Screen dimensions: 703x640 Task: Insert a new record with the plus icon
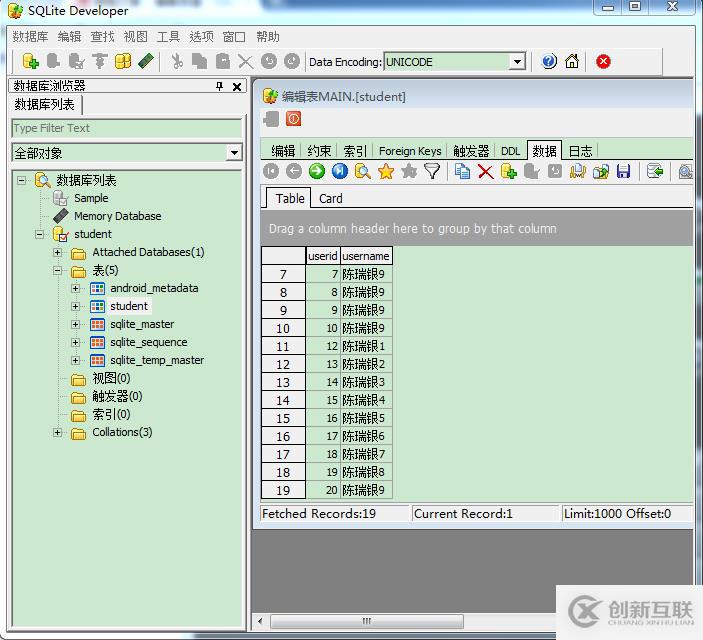click(x=508, y=171)
